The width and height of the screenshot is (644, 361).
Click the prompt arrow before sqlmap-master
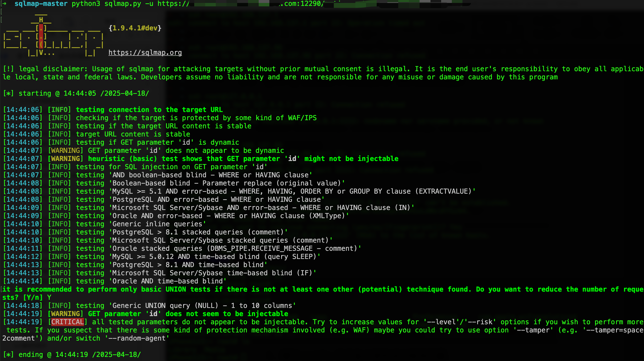pyautogui.click(x=4, y=3)
